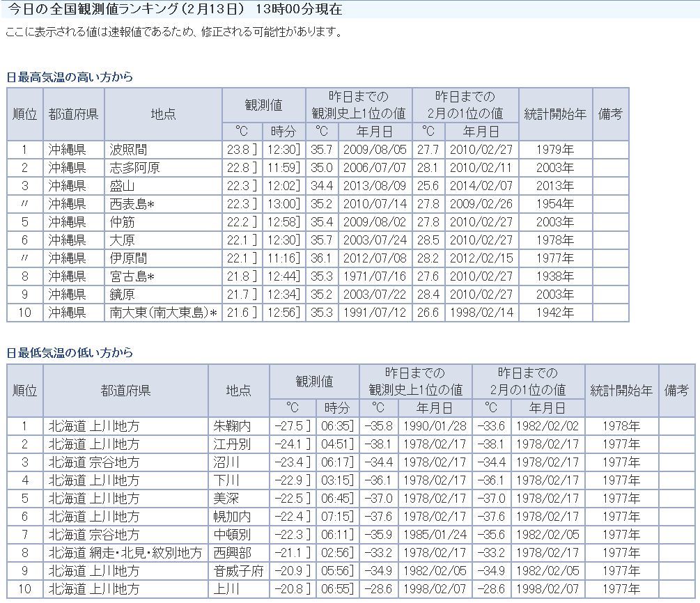The width and height of the screenshot is (700, 603).
Task: Select the 西表島* station cell
Action: coord(163,204)
